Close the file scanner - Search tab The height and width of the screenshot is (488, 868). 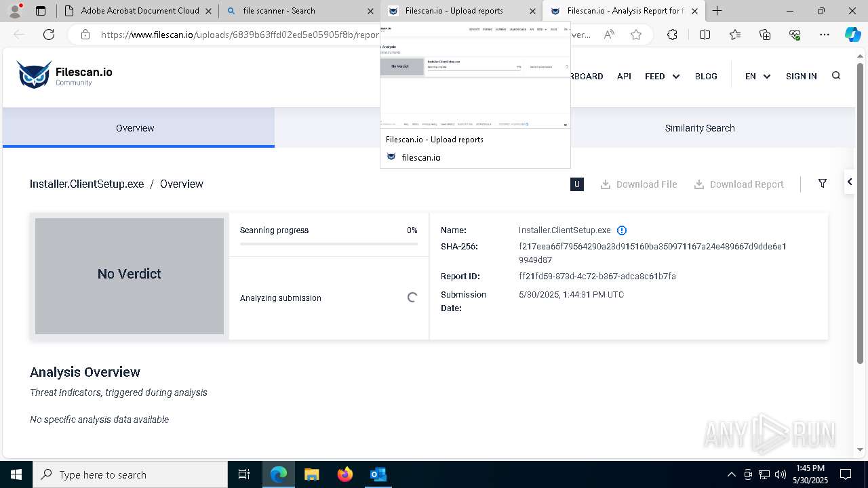click(370, 11)
